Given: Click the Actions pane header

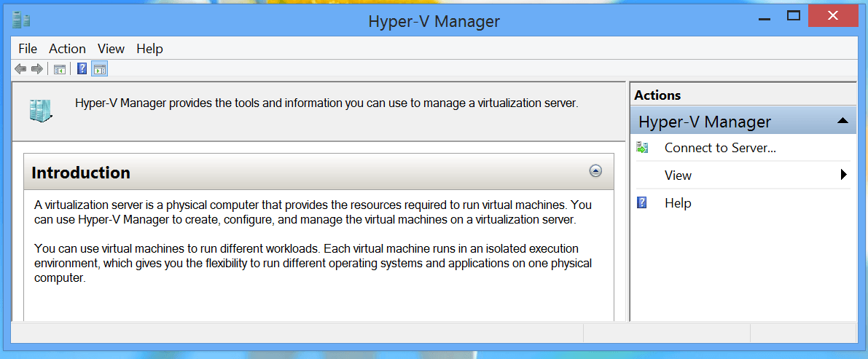Looking at the screenshot, I should pos(657,95).
